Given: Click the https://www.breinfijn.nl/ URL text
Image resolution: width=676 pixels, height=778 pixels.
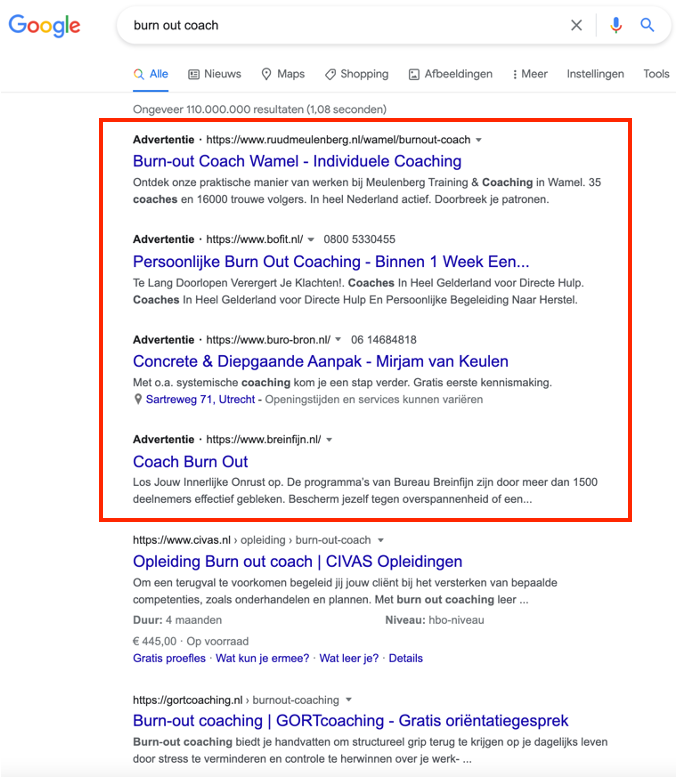Looking at the screenshot, I should click(x=264, y=439).
